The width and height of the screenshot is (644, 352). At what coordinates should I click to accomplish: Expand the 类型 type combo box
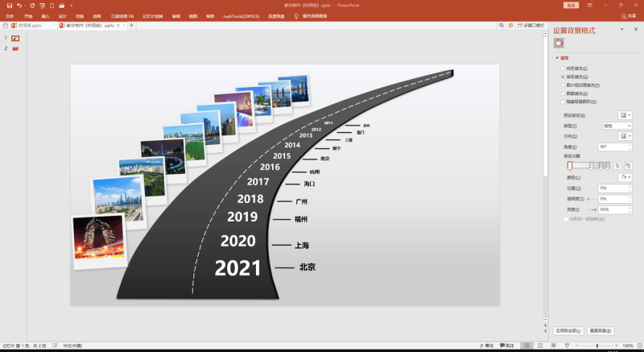tap(617, 126)
